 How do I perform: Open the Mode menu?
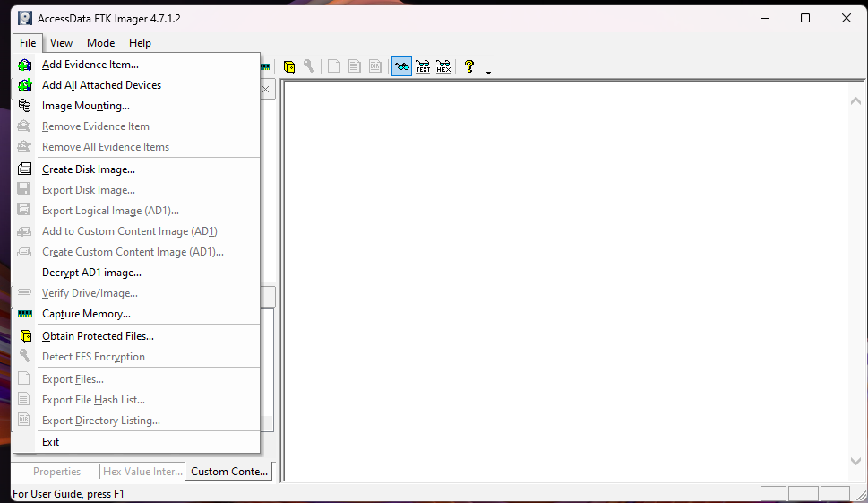100,43
